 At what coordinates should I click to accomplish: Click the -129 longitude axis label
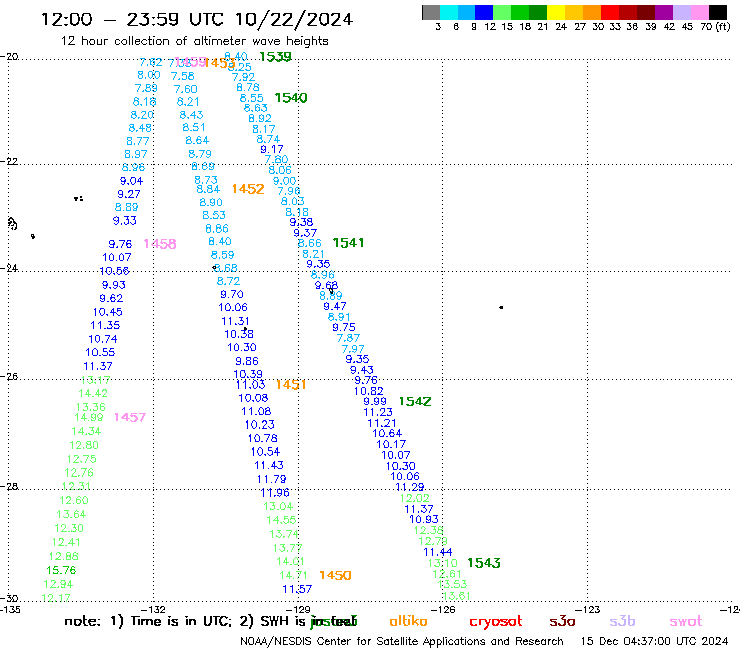click(x=298, y=609)
